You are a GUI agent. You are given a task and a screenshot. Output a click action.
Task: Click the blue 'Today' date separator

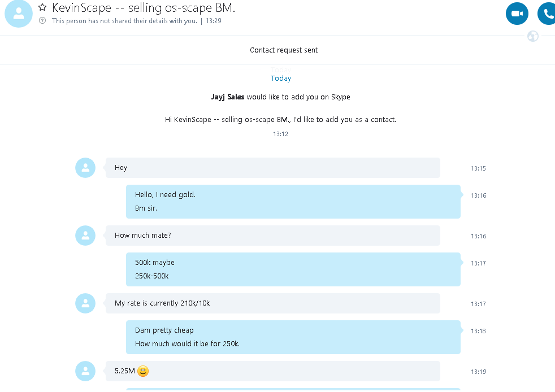click(x=281, y=78)
